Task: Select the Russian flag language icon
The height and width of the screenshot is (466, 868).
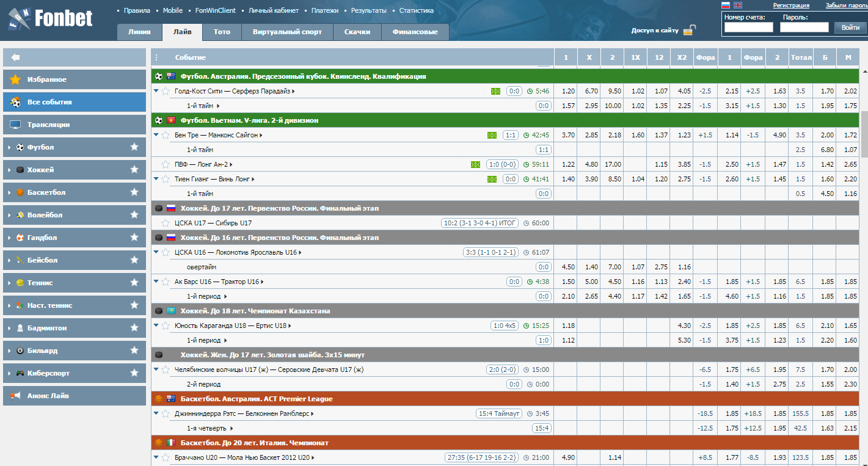Action: coord(726,5)
